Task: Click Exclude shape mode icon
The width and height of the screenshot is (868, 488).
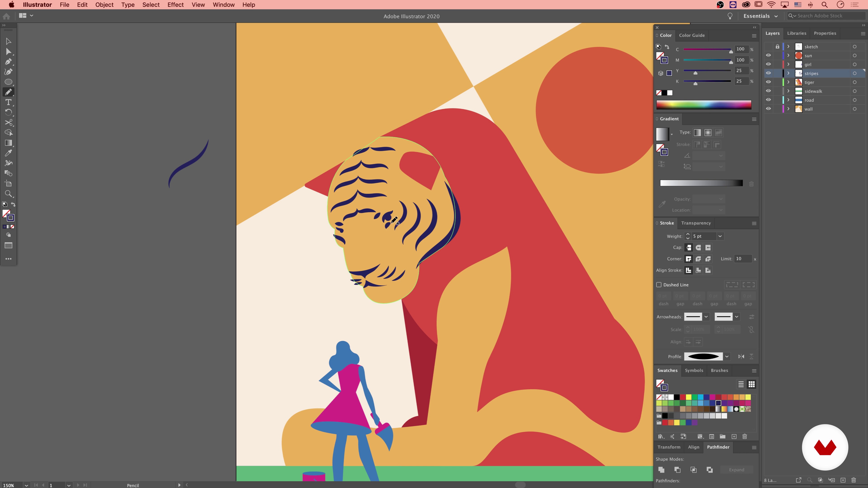Action: [x=710, y=469]
